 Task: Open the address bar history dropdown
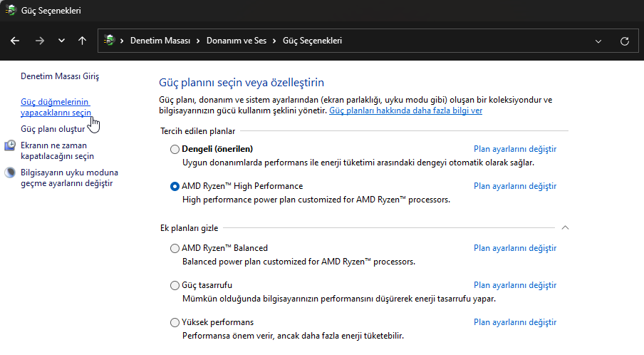[x=598, y=41]
